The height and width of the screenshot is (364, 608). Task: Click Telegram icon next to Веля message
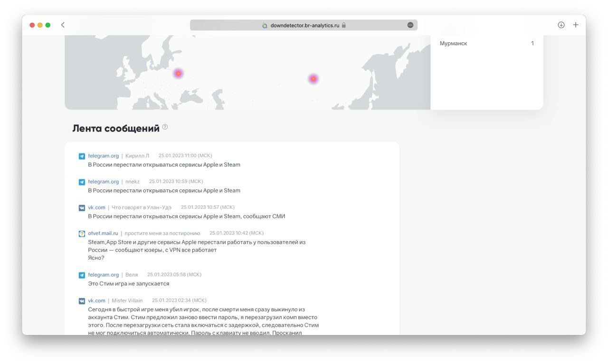[x=82, y=275]
